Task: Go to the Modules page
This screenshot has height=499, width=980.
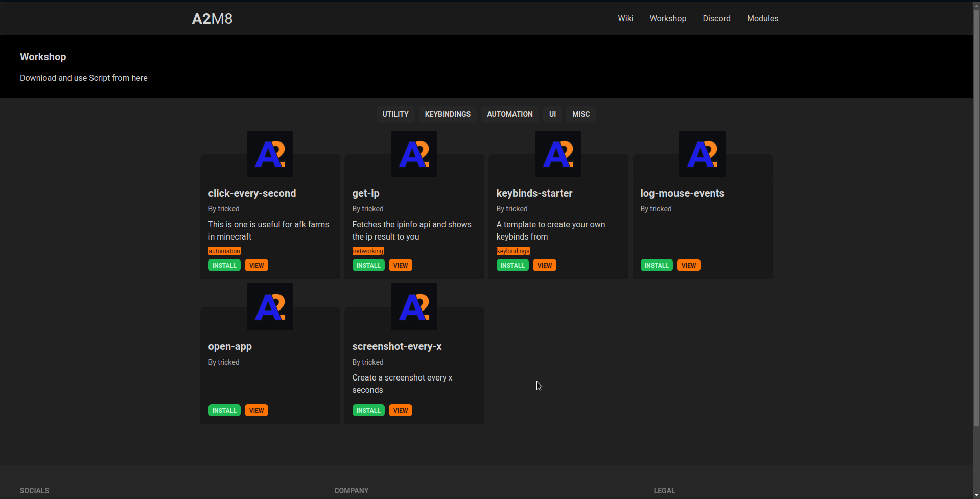Action: [x=762, y=19]
